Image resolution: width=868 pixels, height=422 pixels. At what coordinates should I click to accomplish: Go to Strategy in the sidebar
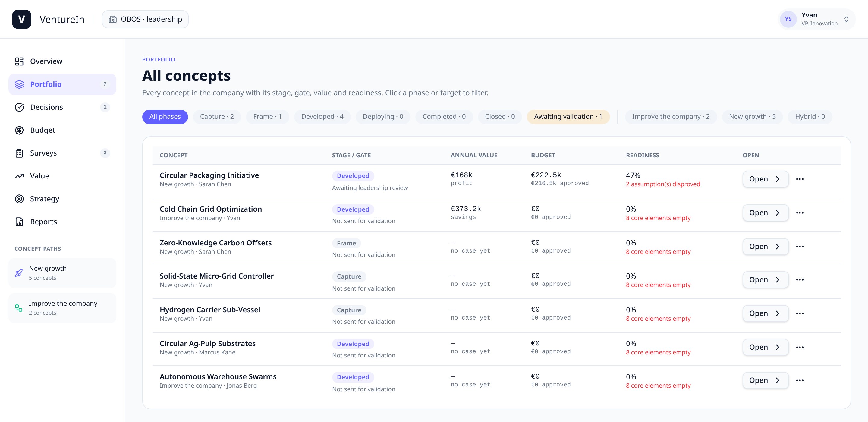coord(62,199)
